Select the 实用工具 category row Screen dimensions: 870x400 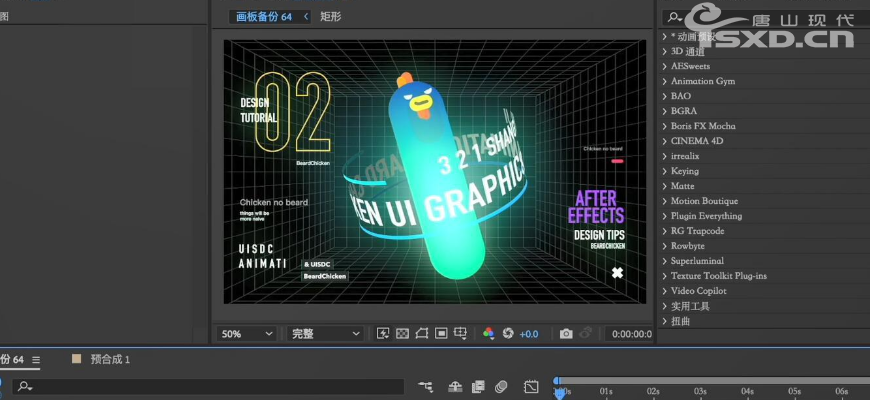[763, 306]
